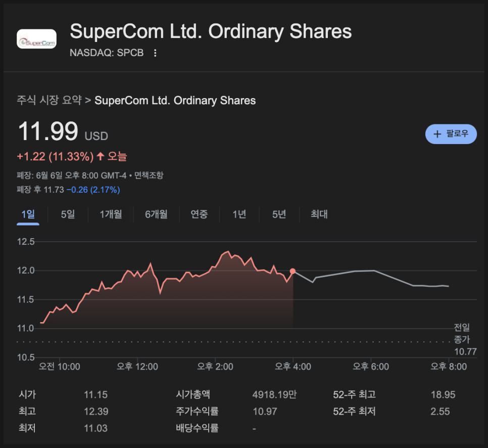Click the 오후 8:00 axis label
The image size is (488, 448).
tap(449, 367)
